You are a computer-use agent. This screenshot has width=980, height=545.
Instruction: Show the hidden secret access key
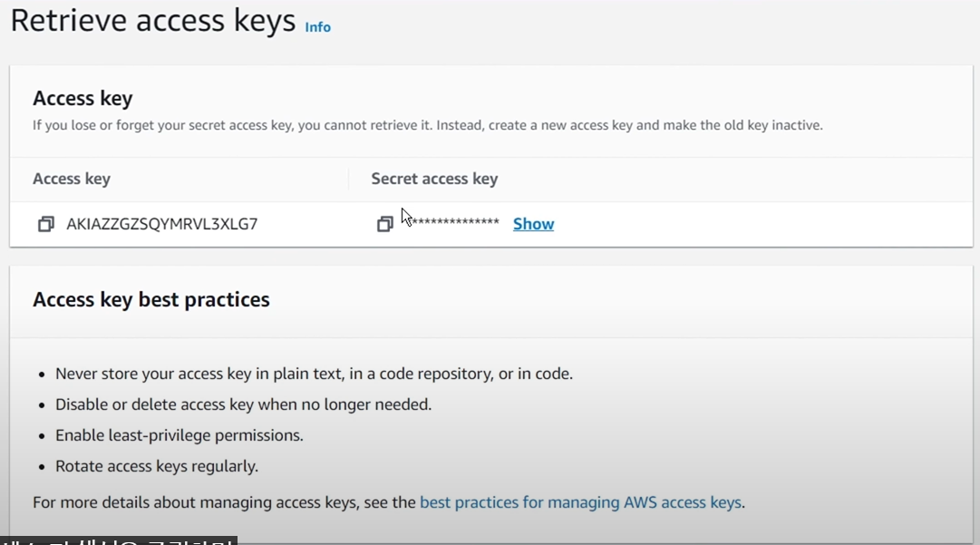533,224
